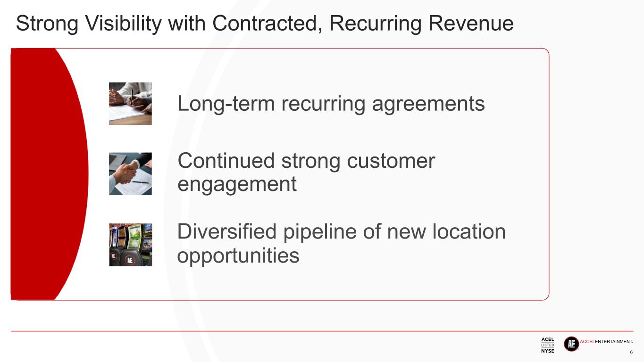Click the ACEL ticker in the badge
Viewport: 644px width, 362px height.
pos(548,339)
